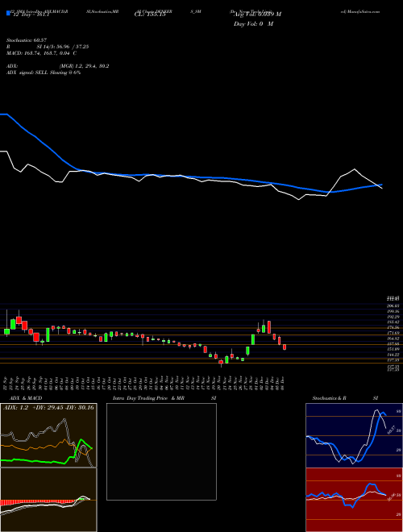Screen dimensions: 403x532
Task: Click the empty intraday trading price panel
Action: (161, 451)
